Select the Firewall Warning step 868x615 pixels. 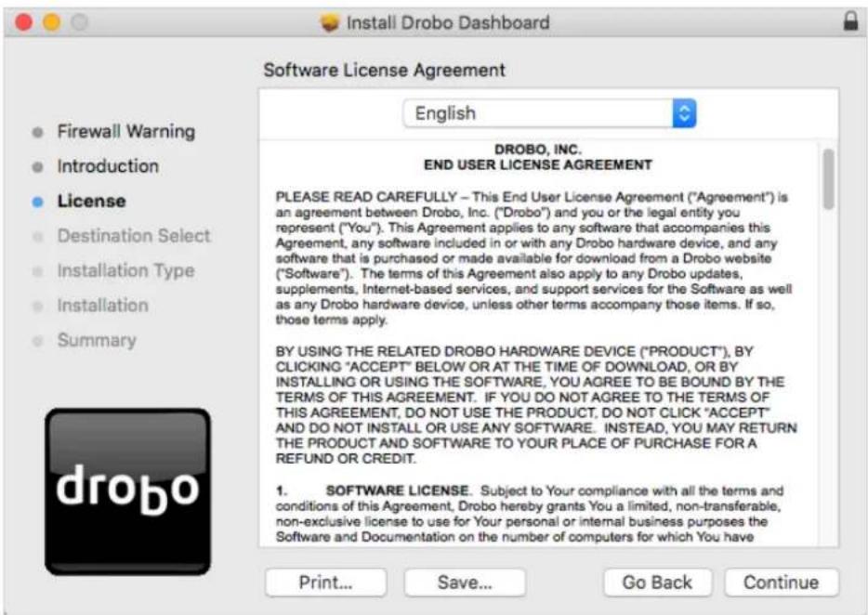126,132
